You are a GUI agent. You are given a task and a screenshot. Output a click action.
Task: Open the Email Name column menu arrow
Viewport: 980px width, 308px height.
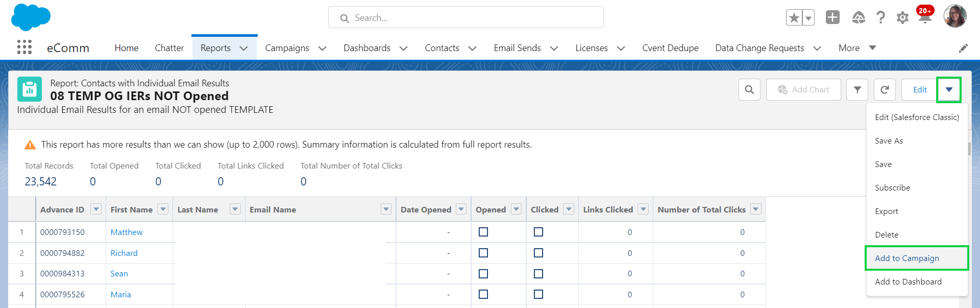point(386,209)
